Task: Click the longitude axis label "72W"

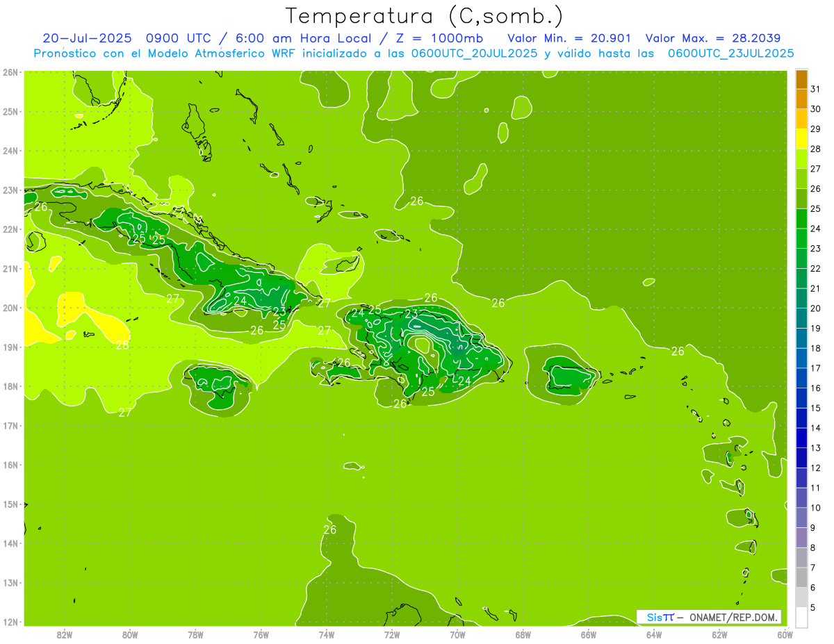Action: (392, 635)
